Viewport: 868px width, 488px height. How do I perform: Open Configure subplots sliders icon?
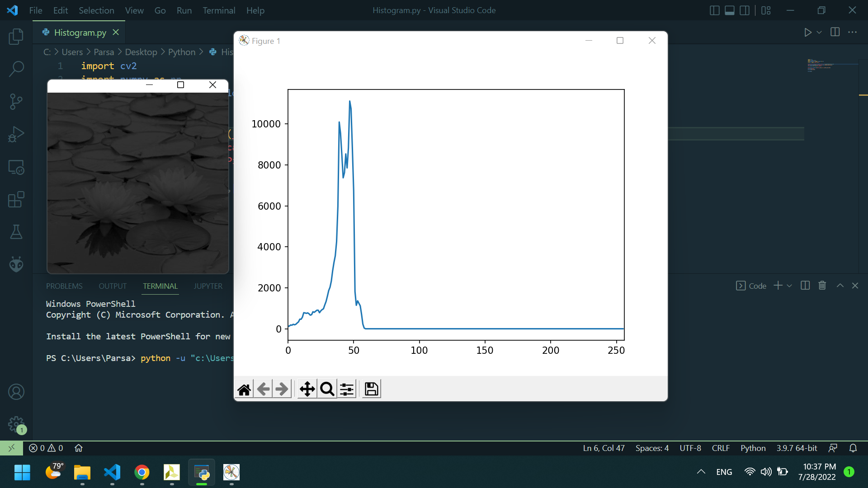click(347, 389)
